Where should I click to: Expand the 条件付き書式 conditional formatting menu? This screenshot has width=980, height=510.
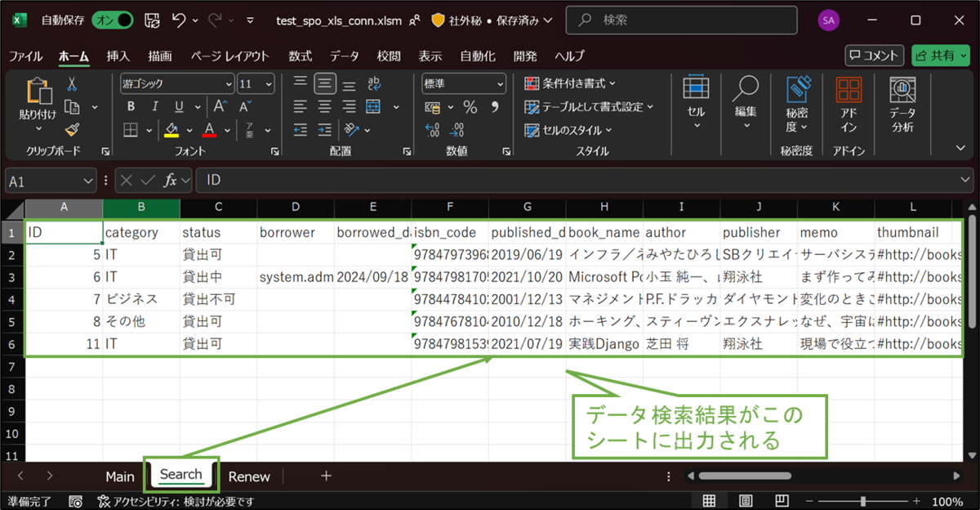click(x=568, y=83)
